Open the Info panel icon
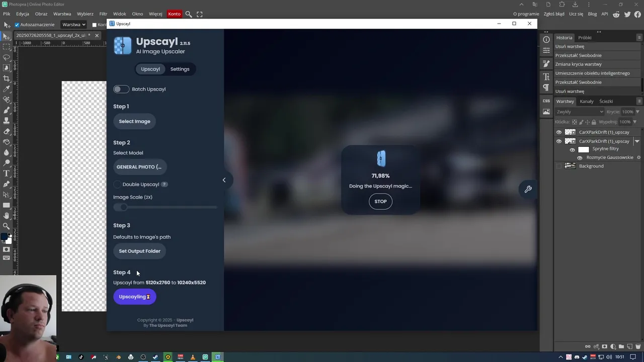644x362 pixels. (x=546, y=40)
